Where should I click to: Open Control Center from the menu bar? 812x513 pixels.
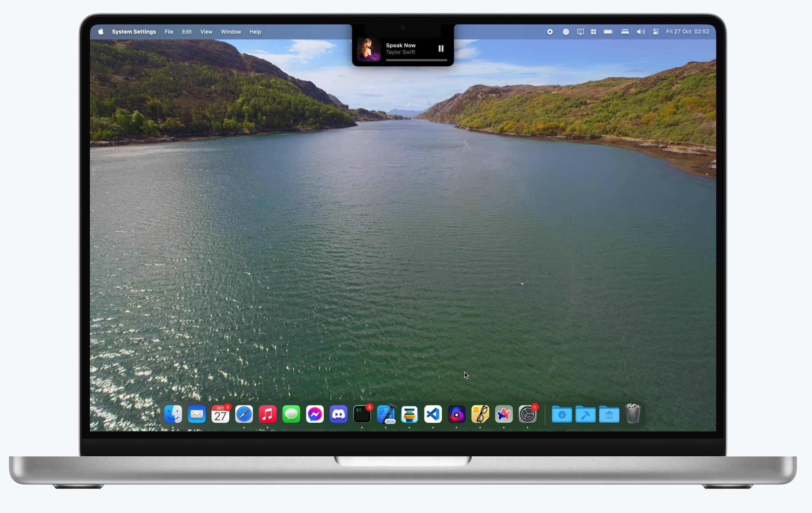tap(655, 32)
